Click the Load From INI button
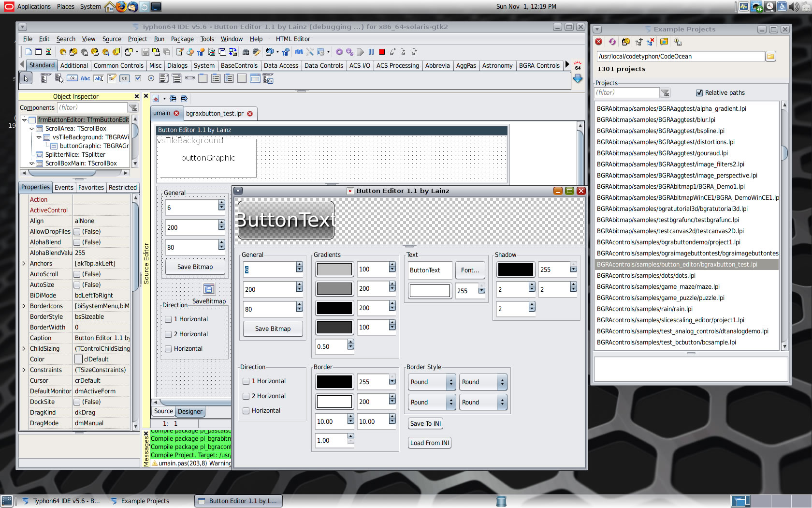Viewport: 812px width, 508px height. pyautogui.click(x=430, y=443)
